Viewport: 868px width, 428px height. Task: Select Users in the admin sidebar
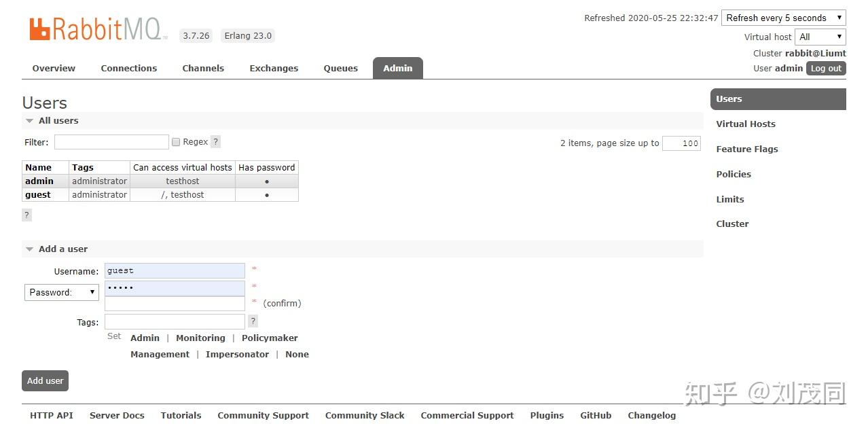(778, 99)
